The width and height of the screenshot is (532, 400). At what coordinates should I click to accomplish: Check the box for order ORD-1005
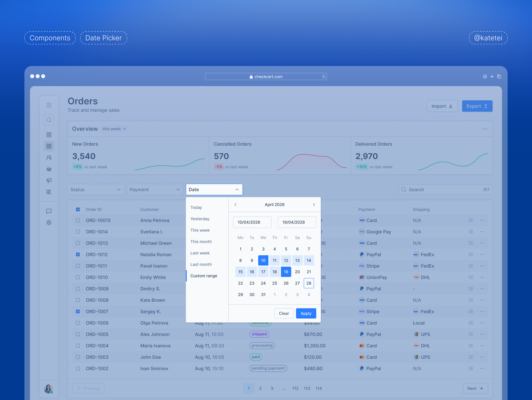pos(78,334)
